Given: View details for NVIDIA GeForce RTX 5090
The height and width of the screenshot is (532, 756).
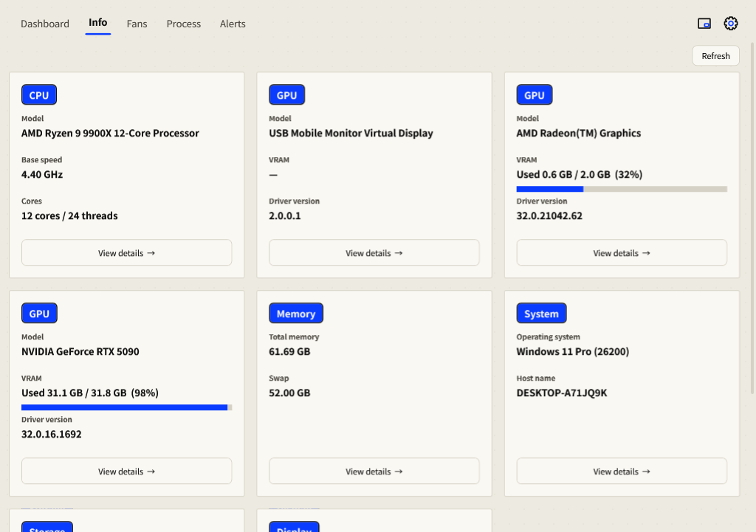Looking at the screenshot, I should tap(126, 471).
